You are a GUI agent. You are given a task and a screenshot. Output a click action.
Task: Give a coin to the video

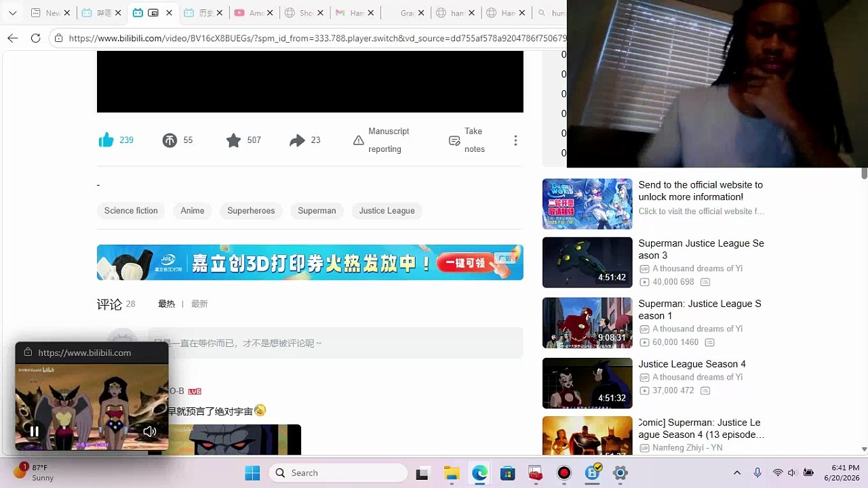point(170,140)
